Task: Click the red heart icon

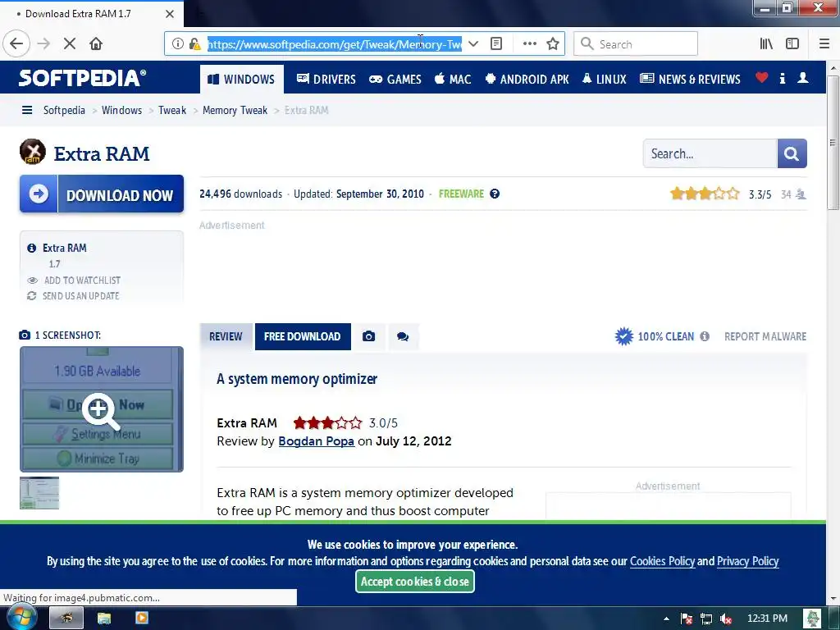Action: (761, 78)
